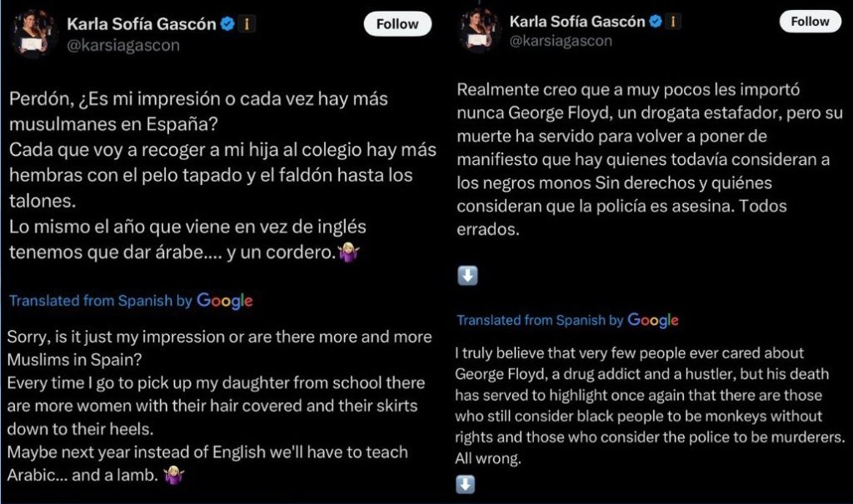Viewport: 853px width, 504px height.
Task: Click the right tweet's blue verified badge
Action: click(x=657, y=22)
